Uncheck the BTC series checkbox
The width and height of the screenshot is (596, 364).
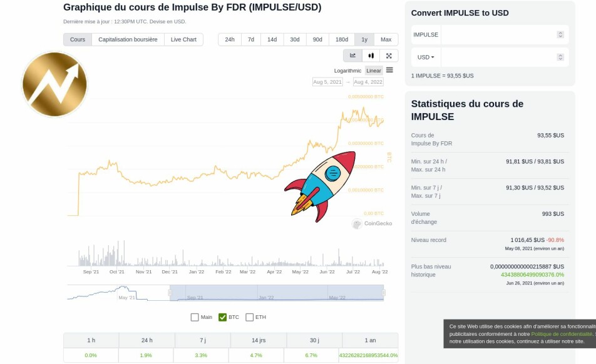click(222, 317)
